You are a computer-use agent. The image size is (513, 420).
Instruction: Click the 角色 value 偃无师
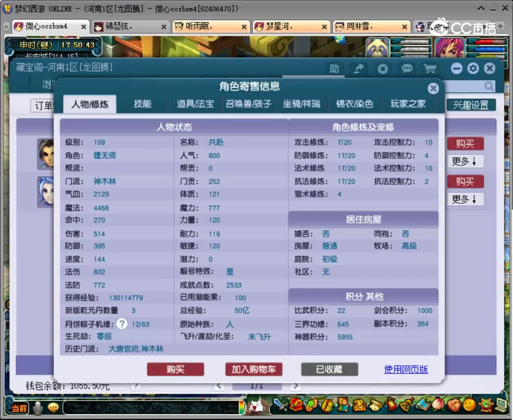tap(105, 155)
